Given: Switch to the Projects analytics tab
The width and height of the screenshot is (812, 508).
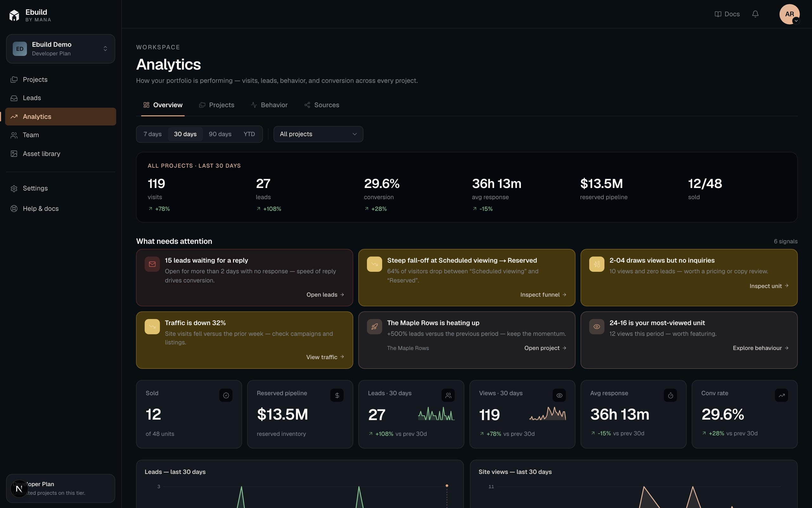Looking at the screenshot, I should tap(217, 105).
